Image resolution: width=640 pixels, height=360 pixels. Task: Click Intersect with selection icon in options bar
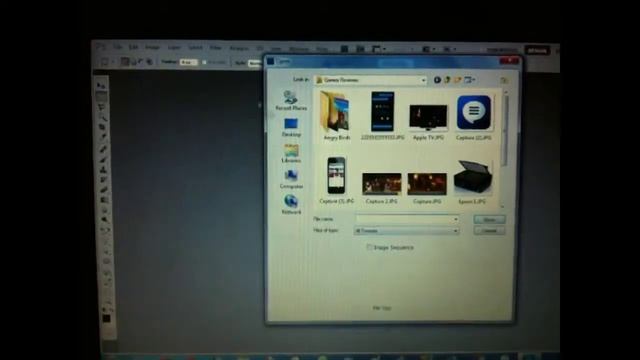click(150, 62)
